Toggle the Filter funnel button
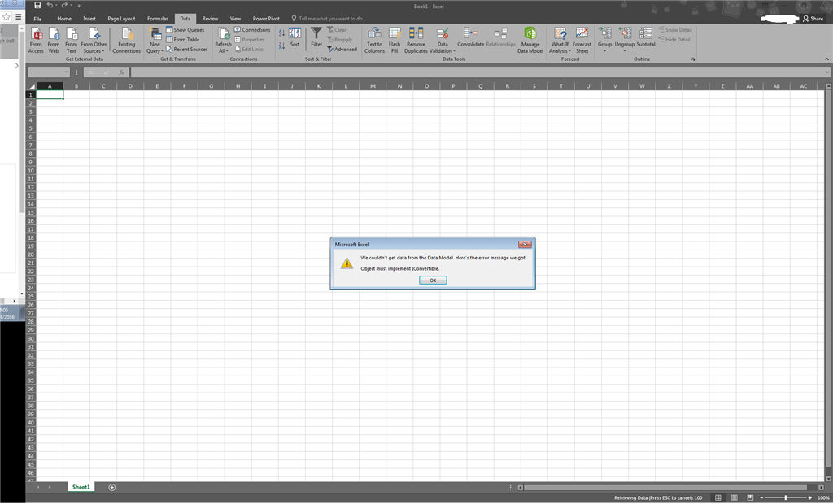Screen dimensions: 833x504 [316, 37]
